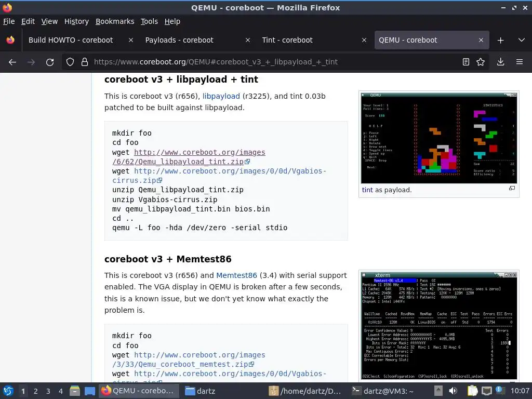
Task: Select the QEMU - coreboot tab
Action: tap(432, 40)
